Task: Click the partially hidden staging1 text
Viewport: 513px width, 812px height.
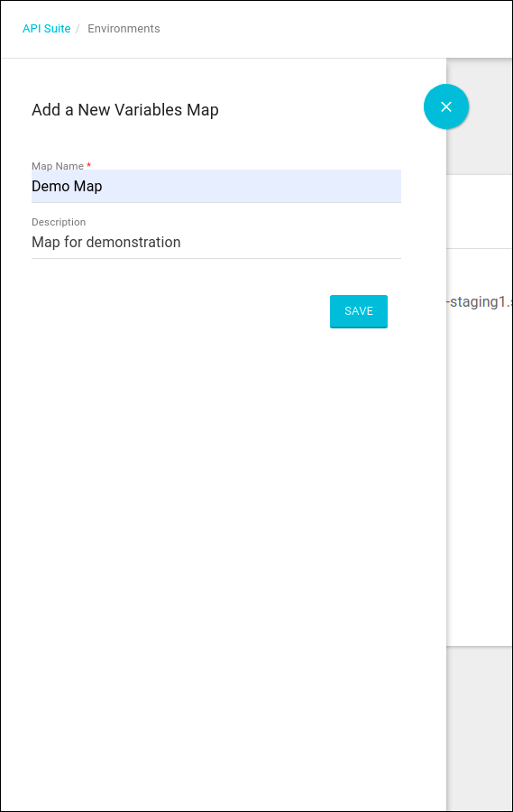Action: click(x=480, y=301)
